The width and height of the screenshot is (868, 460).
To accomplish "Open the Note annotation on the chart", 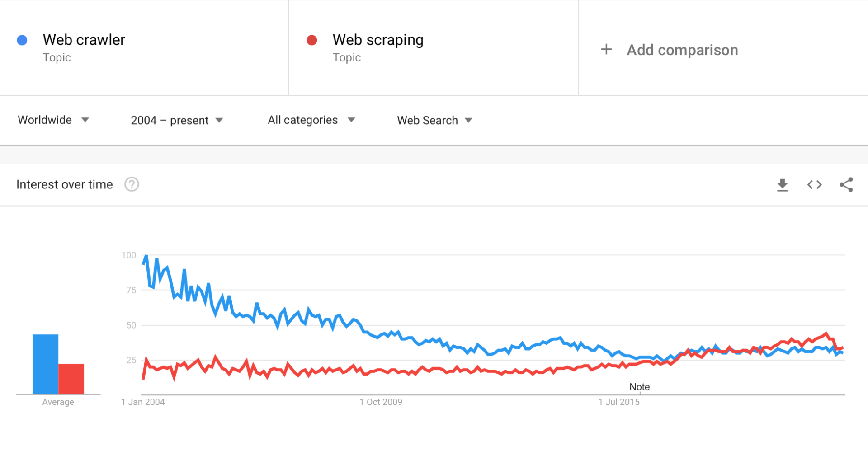I will (639, 387).
